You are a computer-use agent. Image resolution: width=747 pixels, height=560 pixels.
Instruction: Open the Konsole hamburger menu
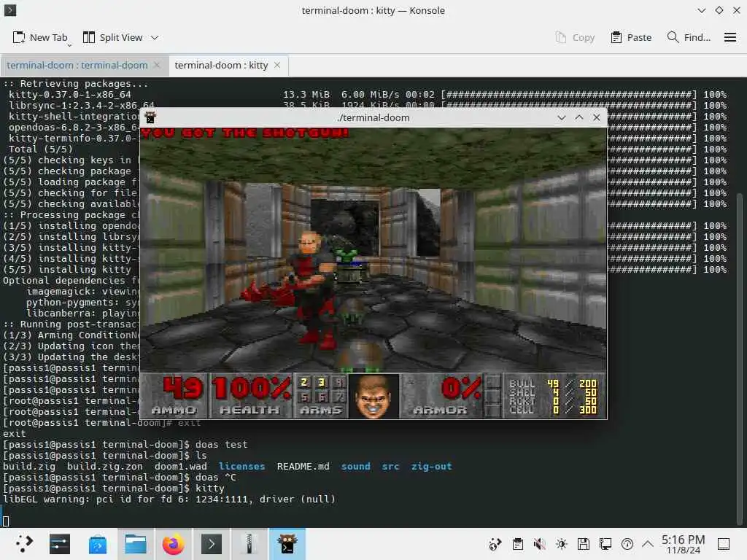pyautogui.click(x=729, y=37)
